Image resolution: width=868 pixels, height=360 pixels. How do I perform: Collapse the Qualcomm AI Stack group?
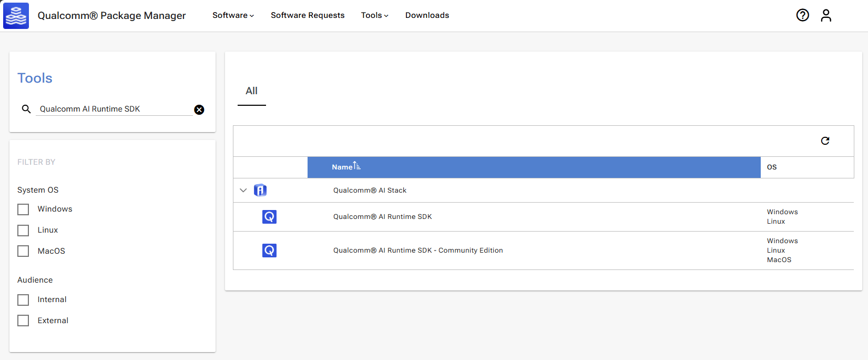[243, 190]
